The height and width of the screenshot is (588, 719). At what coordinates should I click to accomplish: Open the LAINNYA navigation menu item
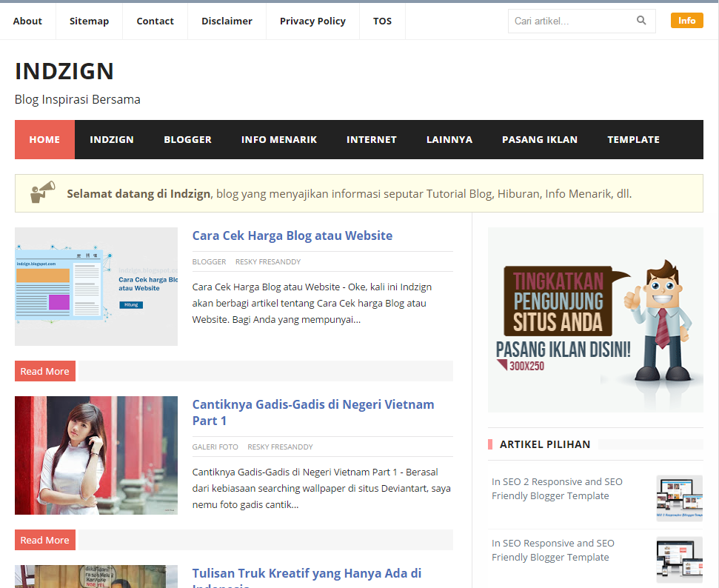[x=449, y=139]
